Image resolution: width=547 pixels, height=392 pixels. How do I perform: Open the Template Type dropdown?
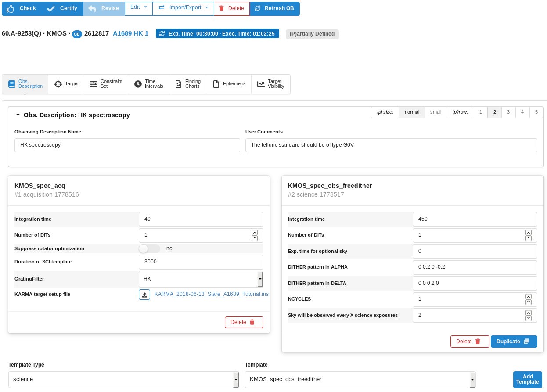[x=123, y=379]
